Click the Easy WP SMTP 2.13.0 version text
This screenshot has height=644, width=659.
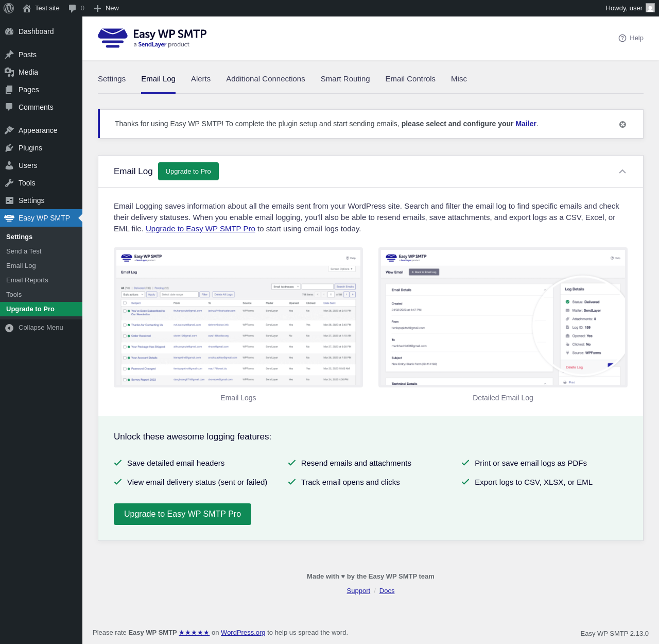[x=614, y=634]
